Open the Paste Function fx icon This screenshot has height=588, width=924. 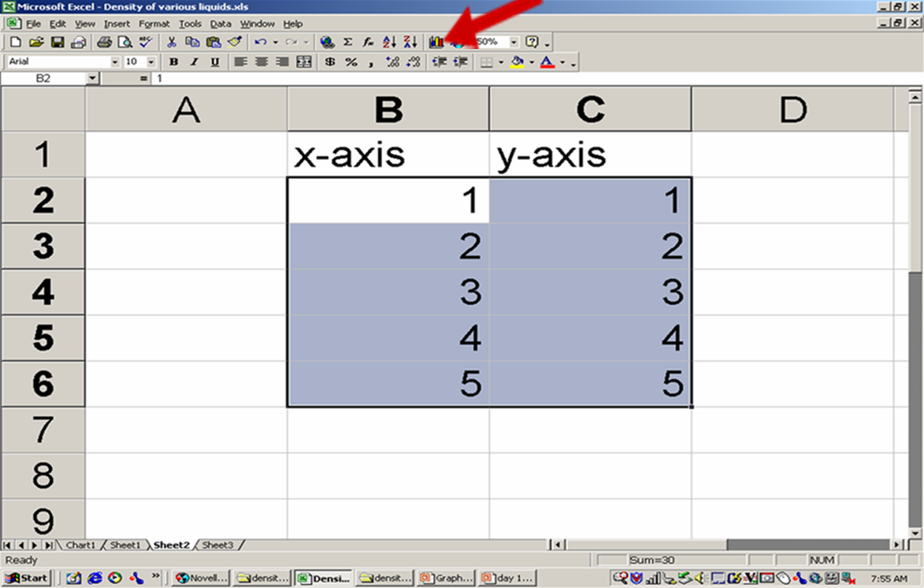369,42
